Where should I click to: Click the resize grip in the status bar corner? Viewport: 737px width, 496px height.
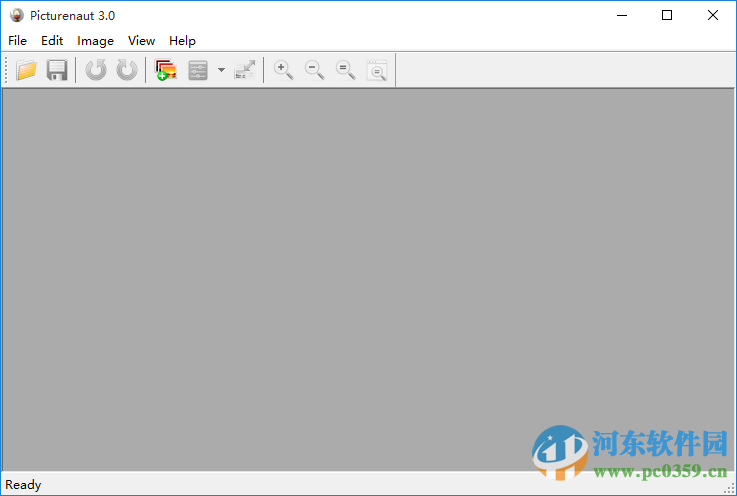point(729,489)
